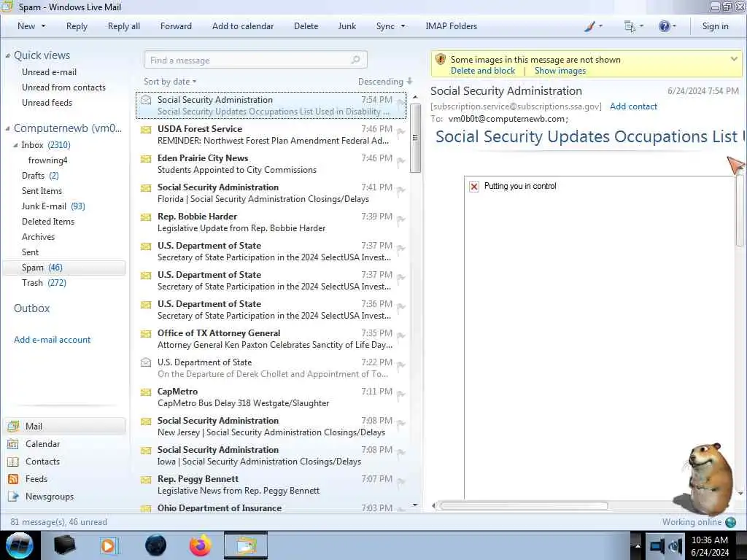Show hidden system tray icons arrow

[638, 545]
